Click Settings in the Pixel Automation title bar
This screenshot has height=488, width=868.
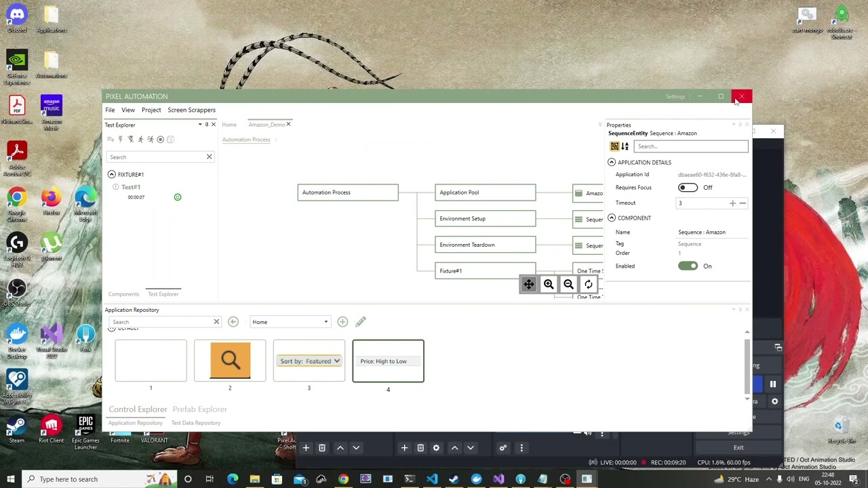[x=675, y=96]
